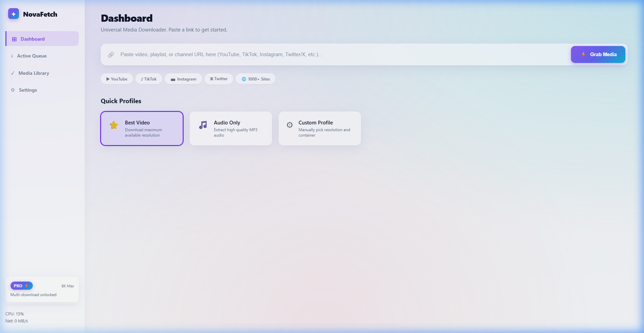This screenshot has height=333, width=644.
Task: Select the TikTok site chip
Action: 149,79
